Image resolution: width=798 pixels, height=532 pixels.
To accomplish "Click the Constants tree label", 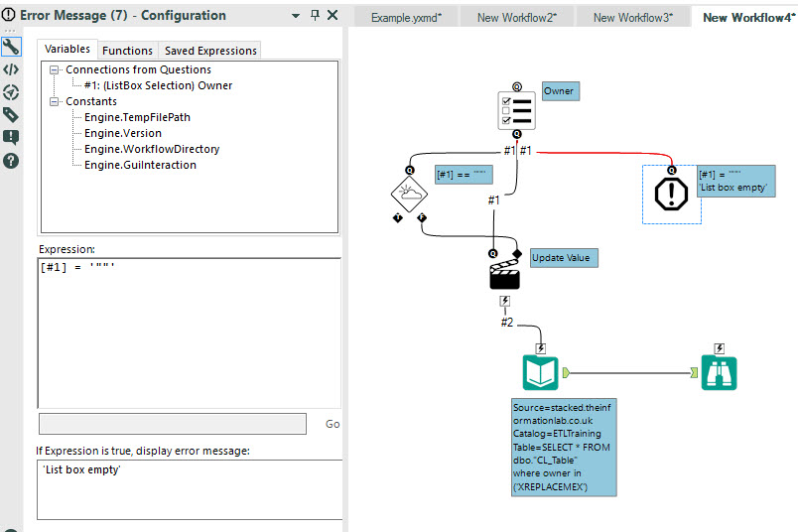I will coord(91,101).
